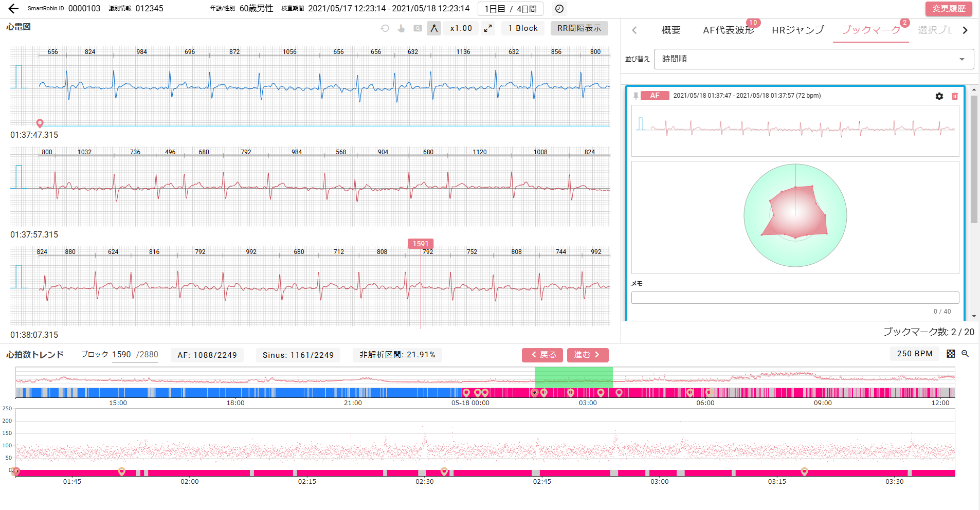Viewport: 980px width, 510px height.
Task: Click the magnifier zoom icon in trend panel
Action: click(965, 354)
